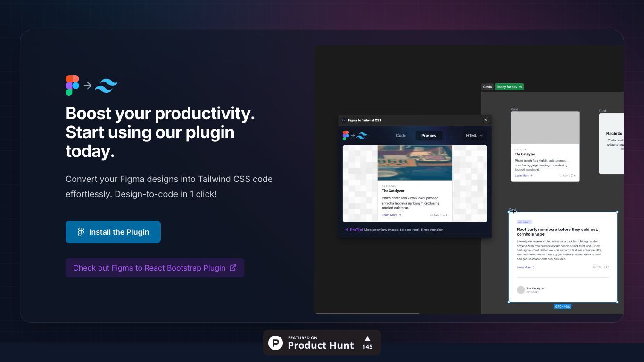Click the ProTip sparkle icon
The image size is (644, 362).
[x=347, y=230]
